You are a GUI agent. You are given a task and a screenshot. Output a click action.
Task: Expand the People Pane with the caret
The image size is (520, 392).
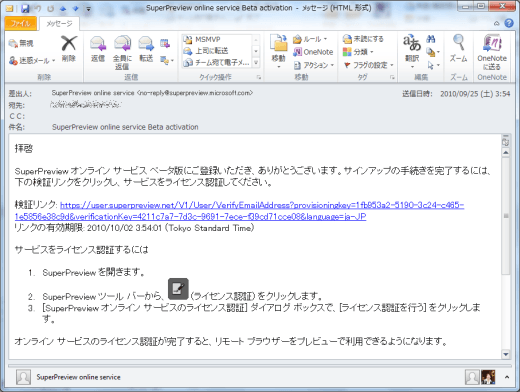tap(507, 377)
